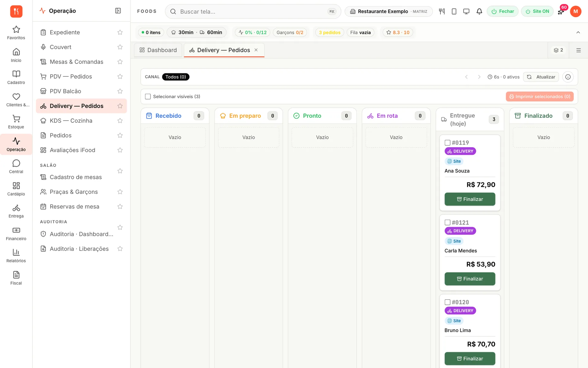588x368 pixels.
Task: Open the Fiscal section icon
Action: [x=16, y=278]
